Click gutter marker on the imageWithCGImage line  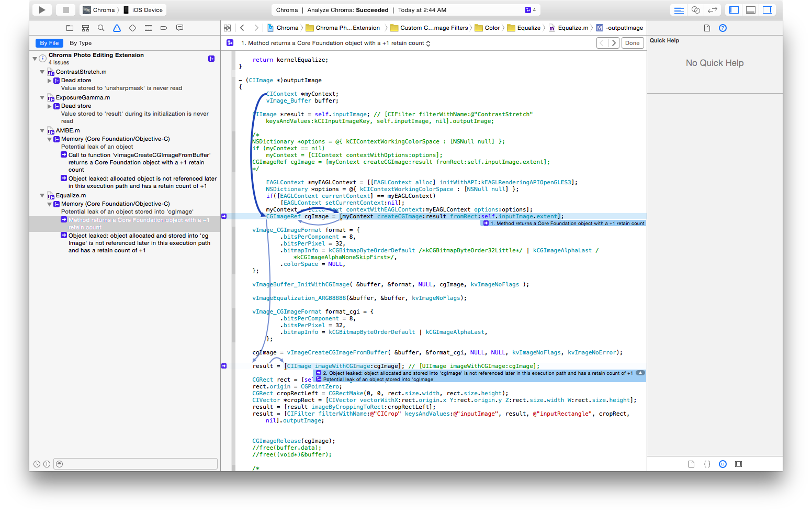224,366
